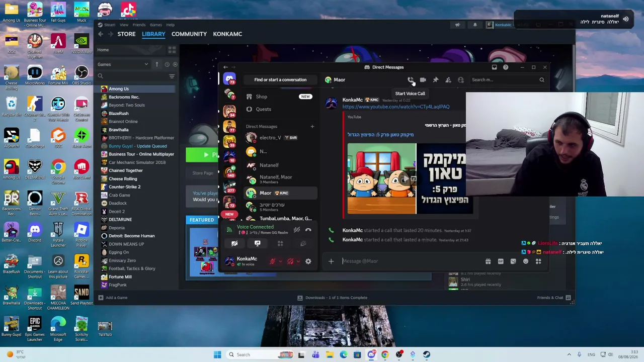Open the sticker picker
The height and width of the screenshot is (362, 644).
pyautogui.click(x=513, y=261)
